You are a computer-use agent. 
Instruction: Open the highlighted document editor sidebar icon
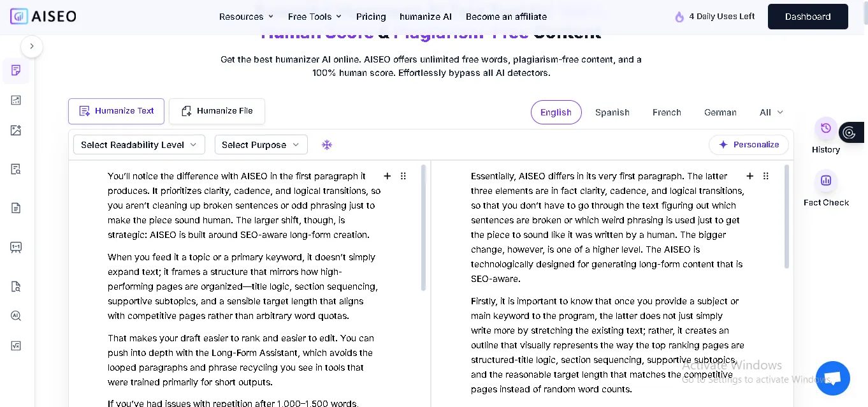(x=16, y=70)
